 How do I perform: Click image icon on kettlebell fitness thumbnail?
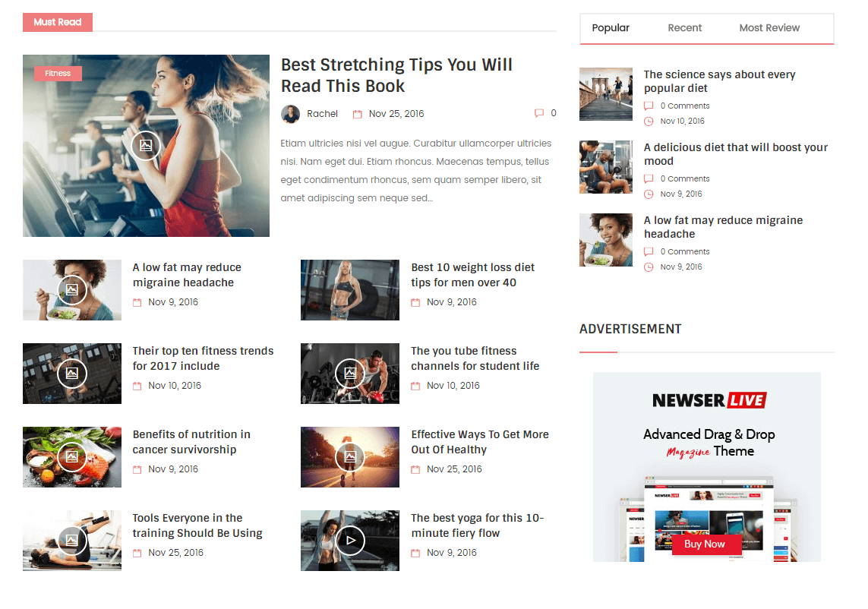[350, 374]
